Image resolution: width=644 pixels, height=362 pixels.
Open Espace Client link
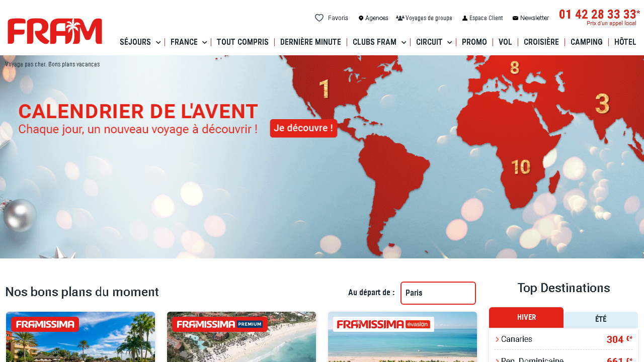(486, 18)
